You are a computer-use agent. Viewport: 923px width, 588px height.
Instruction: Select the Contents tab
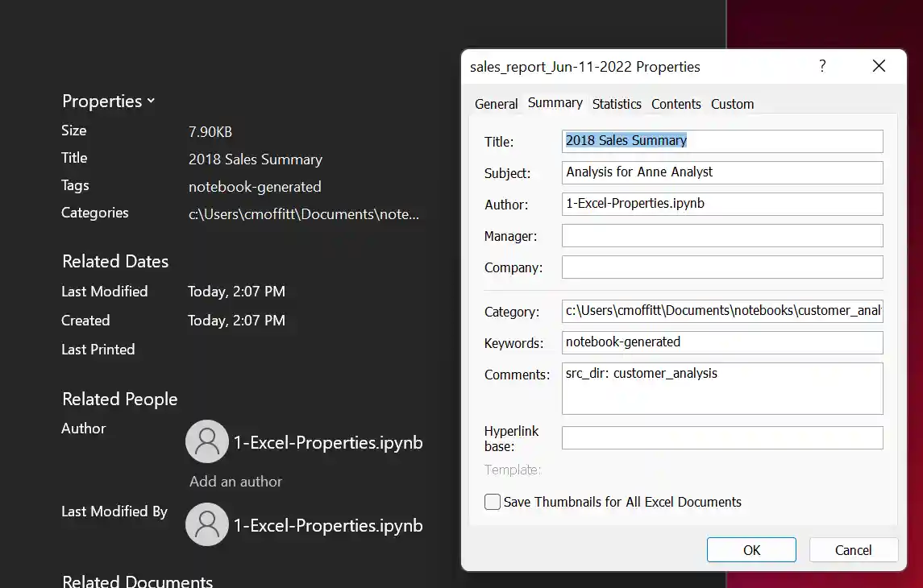pos(676,104)
